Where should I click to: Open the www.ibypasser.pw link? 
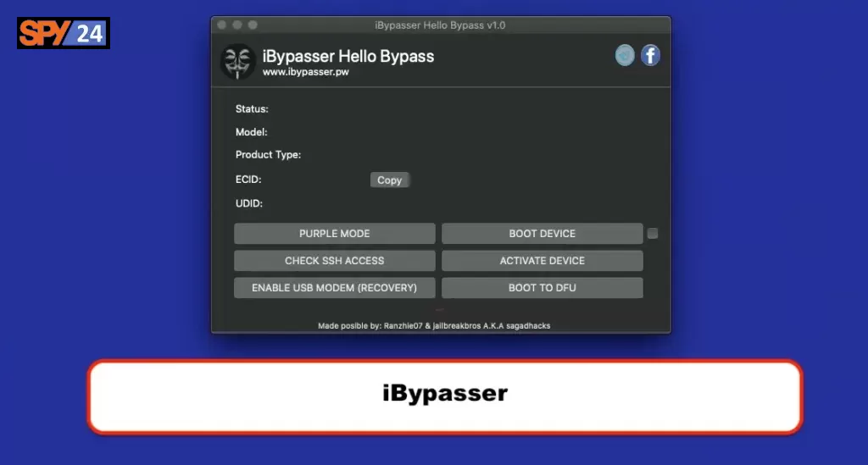pyautogui.click(x=305, y=72)
